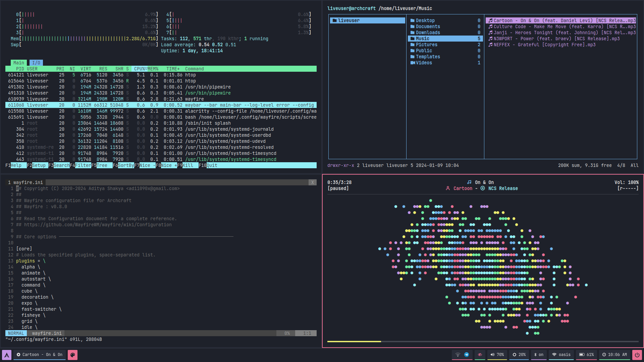The height and width of the screenshot is (362, 644).
Task: Toggle Bluetooth on indicator
Action: pos(539,355)
